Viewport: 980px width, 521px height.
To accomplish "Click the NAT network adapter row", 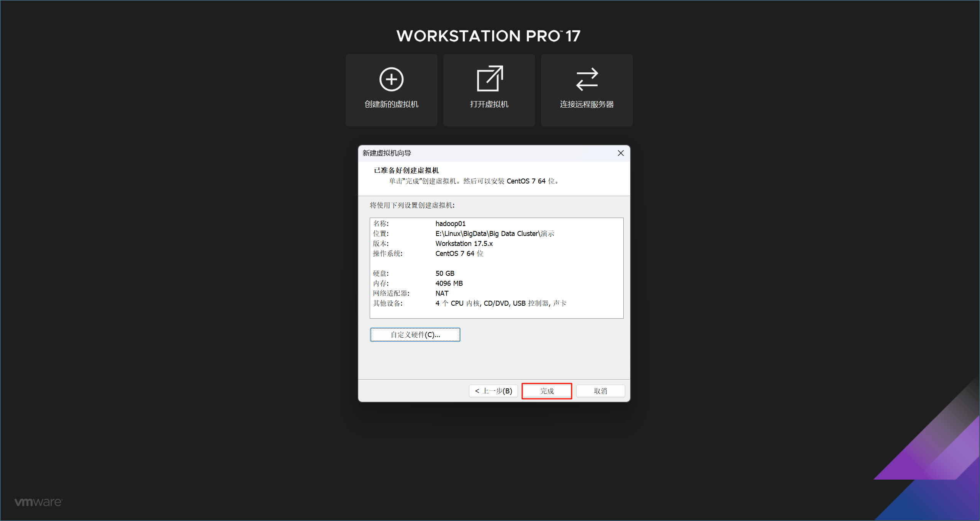I will (441, 293).
